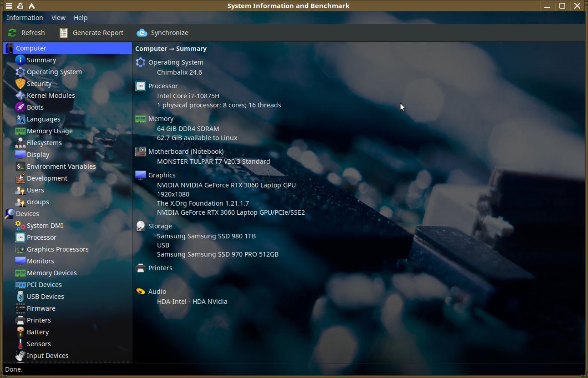Open the Information menu
The width and height of the screenshot is (588, 378).
click(25, 18)
